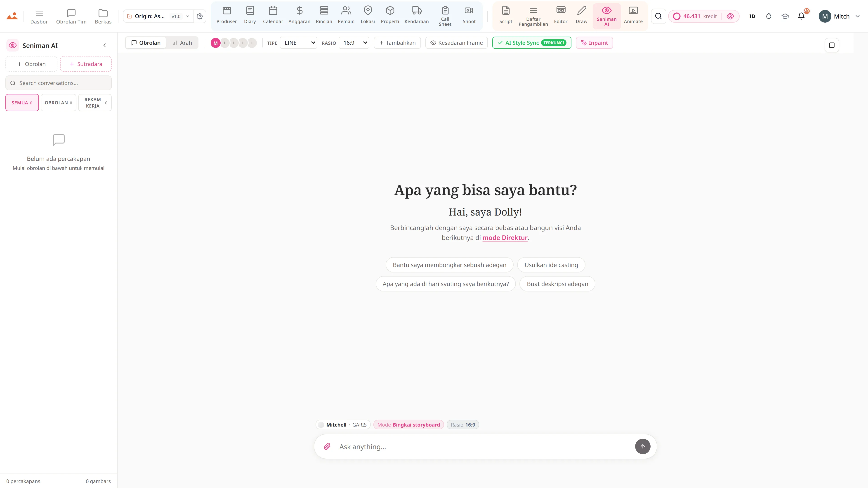The height and width of the screenshot is (488, 868).
Task: Choose 'Bantu saya membongkar sebuah adegan'
Action: pos(450,265)
